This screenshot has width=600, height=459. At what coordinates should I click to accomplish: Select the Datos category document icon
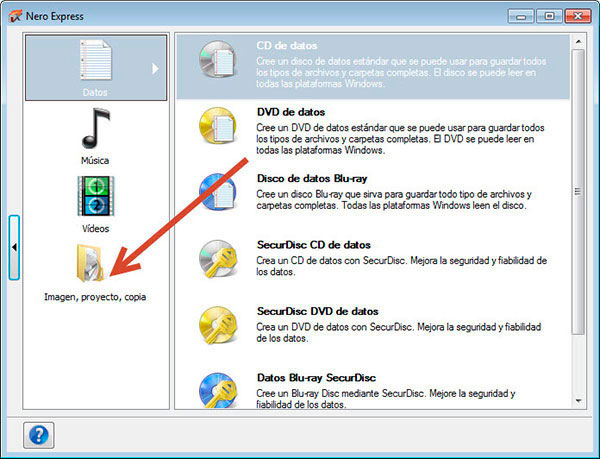[96, 60]
